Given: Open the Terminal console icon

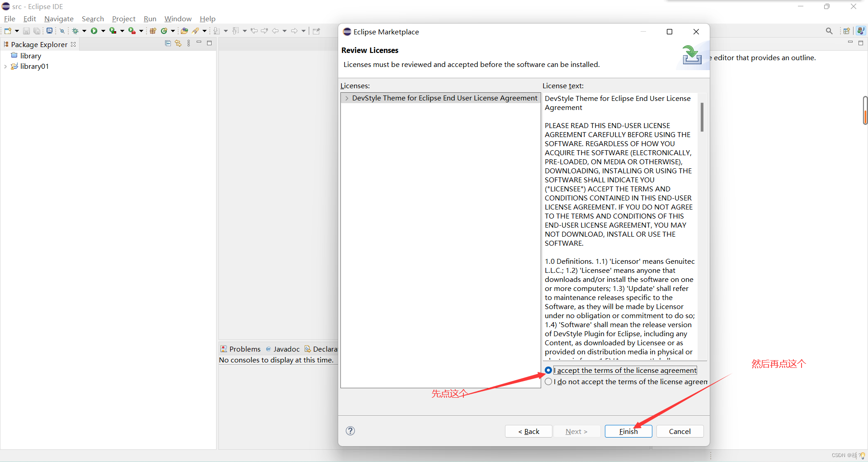Looking at the screenshot, I should click(x=49, y=31).
